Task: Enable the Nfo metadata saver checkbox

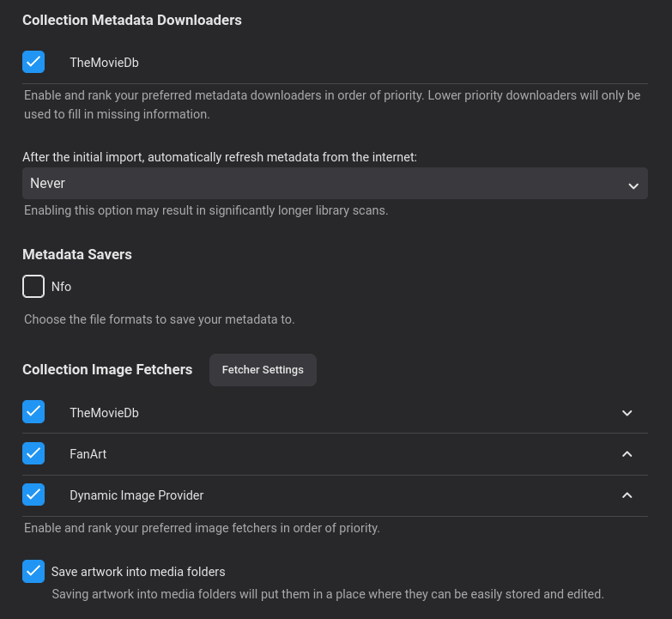Action: 33,287
